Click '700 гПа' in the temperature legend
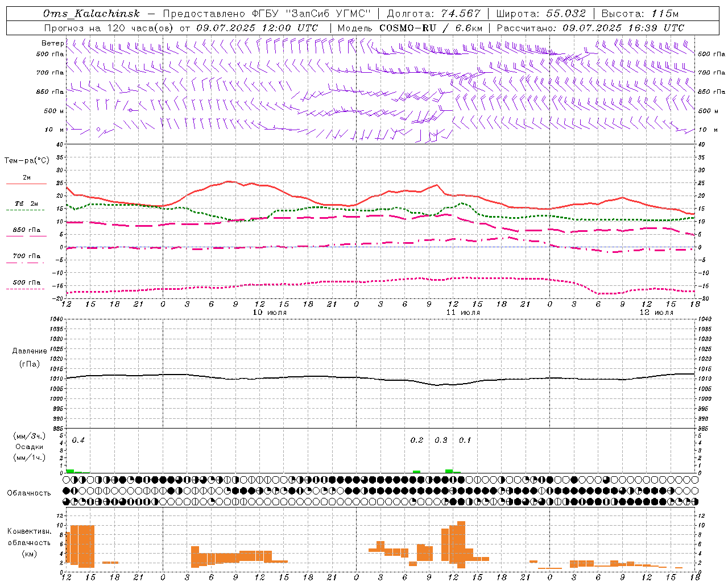Viewport: 728px width, 582px height. [27, 256]
